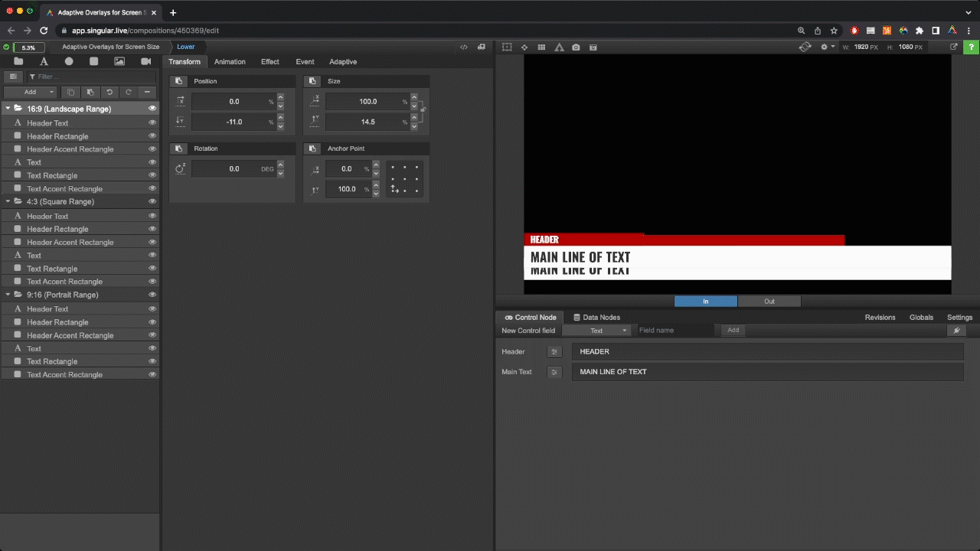Undo using the counterclockwise arrow icon
Viewport: 980px width, 551px height.
109,92
